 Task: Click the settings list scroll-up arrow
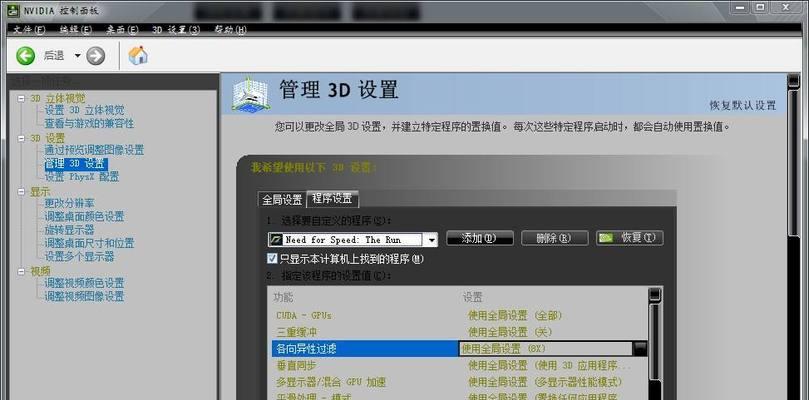654,294
